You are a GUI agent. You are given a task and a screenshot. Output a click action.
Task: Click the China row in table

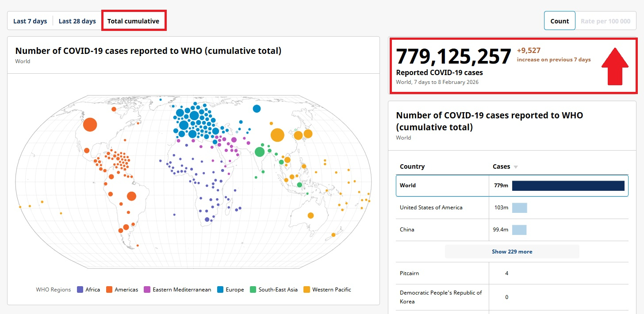click(x=407, y=230)
